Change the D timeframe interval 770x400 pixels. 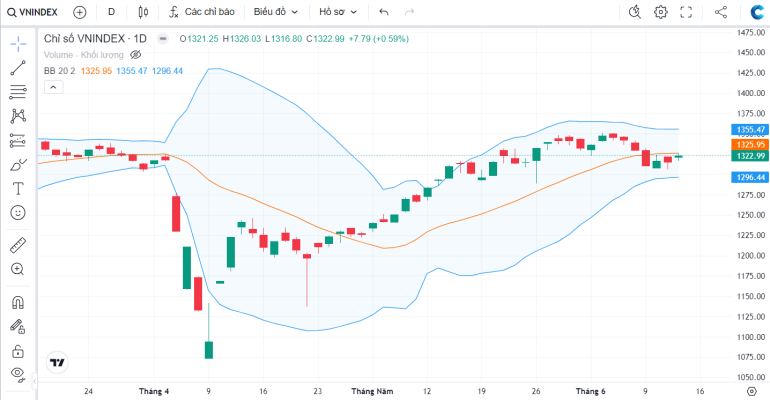point(111,12)
